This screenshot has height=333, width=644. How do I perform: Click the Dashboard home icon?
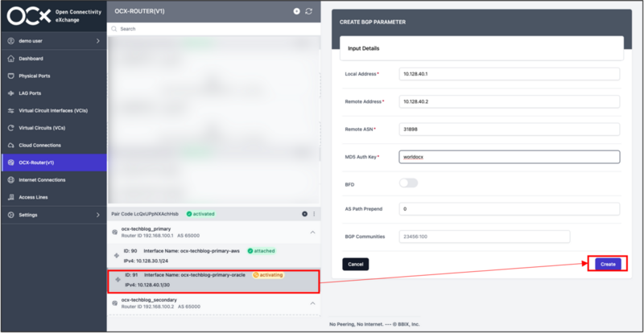pos(11,59)
